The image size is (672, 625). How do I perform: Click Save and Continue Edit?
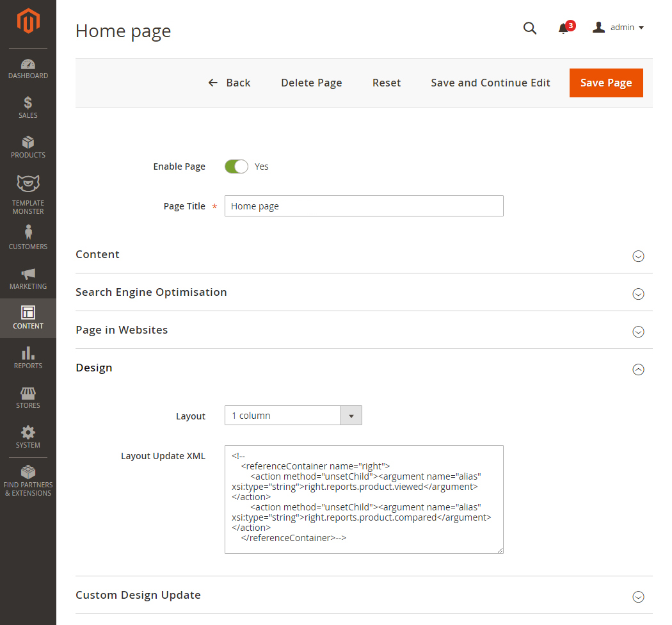pos(490,83)
